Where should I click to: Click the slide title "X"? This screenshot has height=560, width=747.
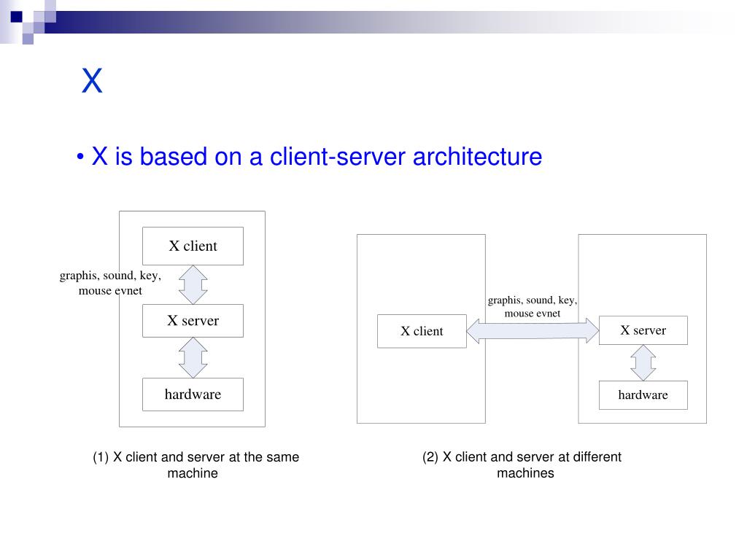[x=92, y=80]
